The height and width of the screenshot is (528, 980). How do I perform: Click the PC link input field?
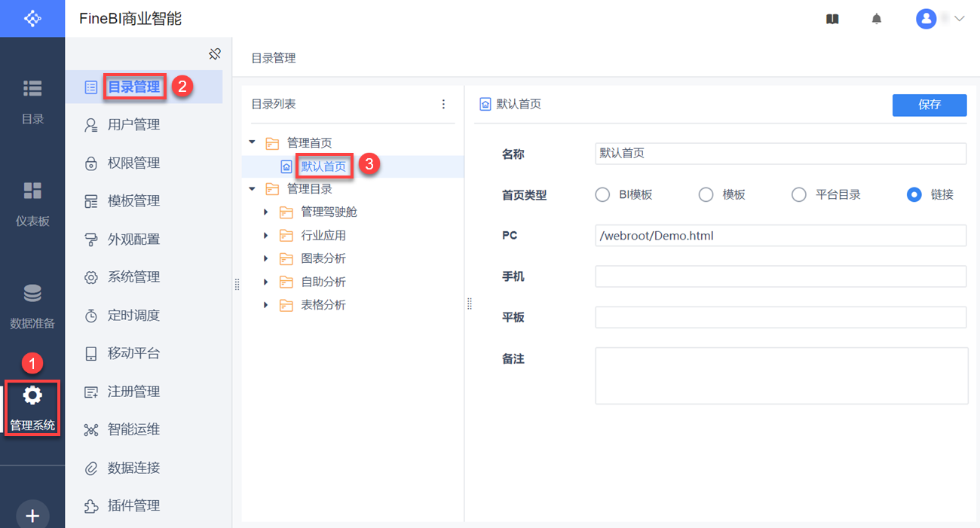tap(780, 236)
